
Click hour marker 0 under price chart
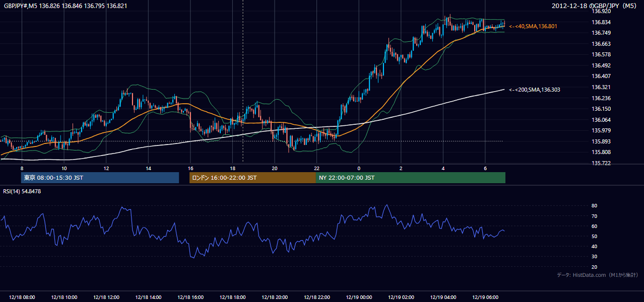[x=359, y=168]
